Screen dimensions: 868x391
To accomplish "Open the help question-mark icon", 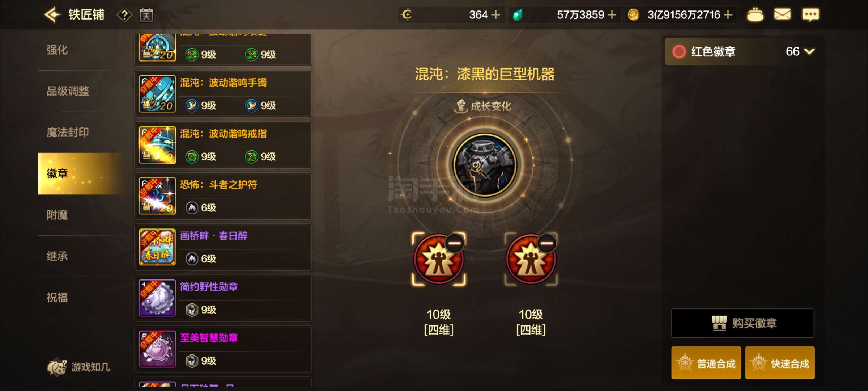I will click(x=124, y=15).
